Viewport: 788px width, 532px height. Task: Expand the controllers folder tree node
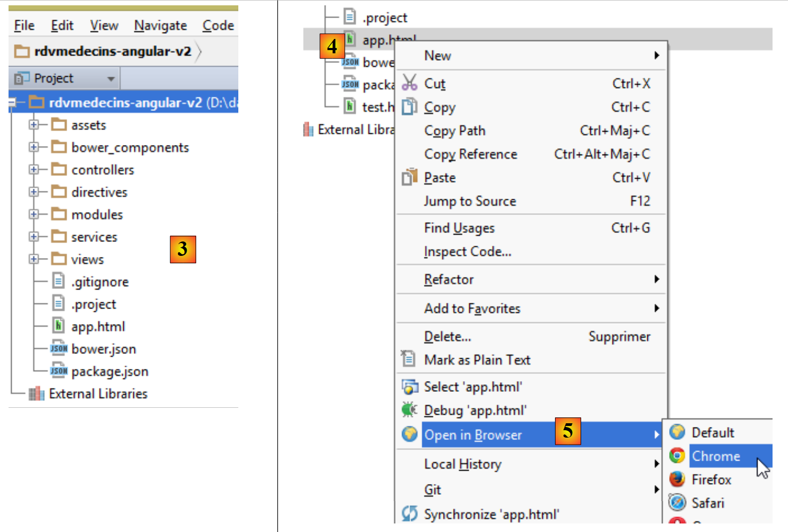(34, 170)
